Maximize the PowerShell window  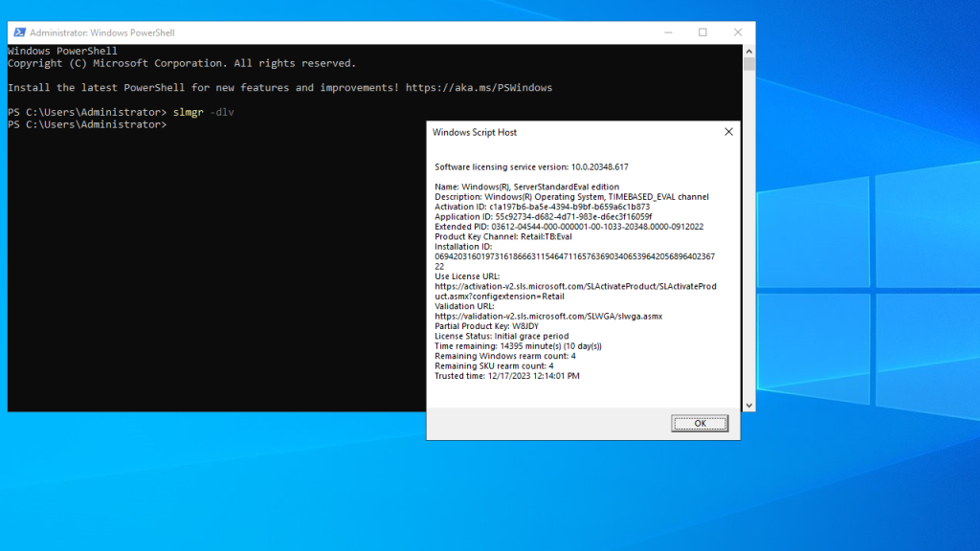(702, 33)
